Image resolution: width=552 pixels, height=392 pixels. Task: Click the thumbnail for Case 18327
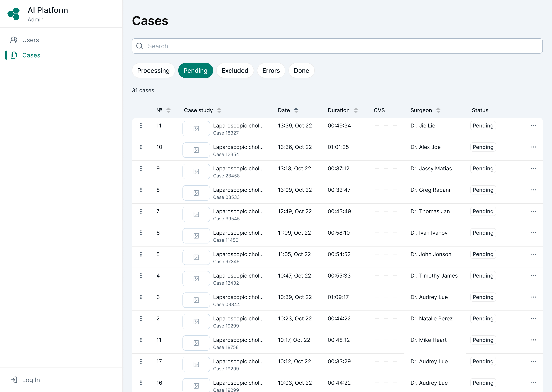coord(196,128)
